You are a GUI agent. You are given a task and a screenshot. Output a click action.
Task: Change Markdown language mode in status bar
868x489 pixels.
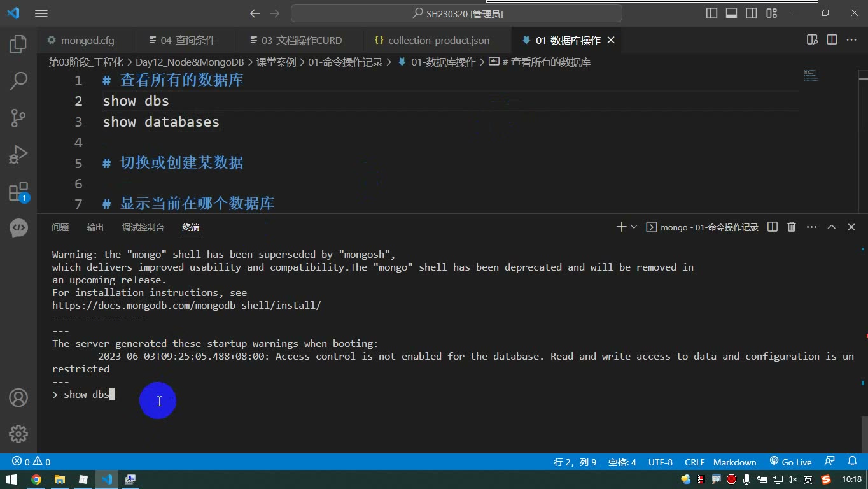734,462
